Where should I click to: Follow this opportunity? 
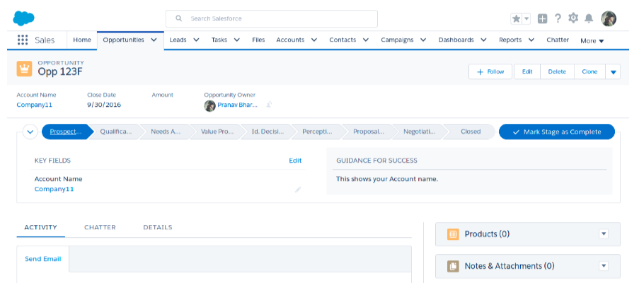click(490, 71)
